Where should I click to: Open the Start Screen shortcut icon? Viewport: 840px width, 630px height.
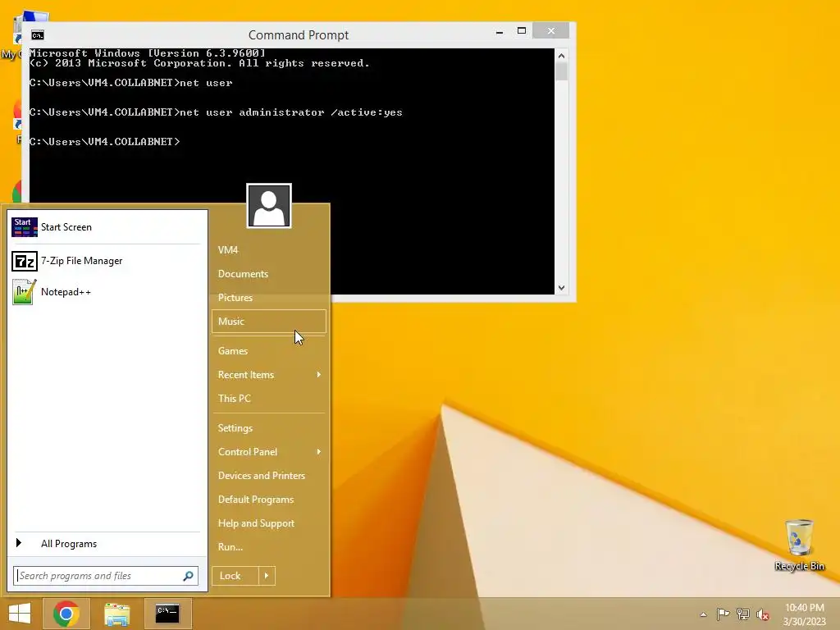(x=25, y=227)
